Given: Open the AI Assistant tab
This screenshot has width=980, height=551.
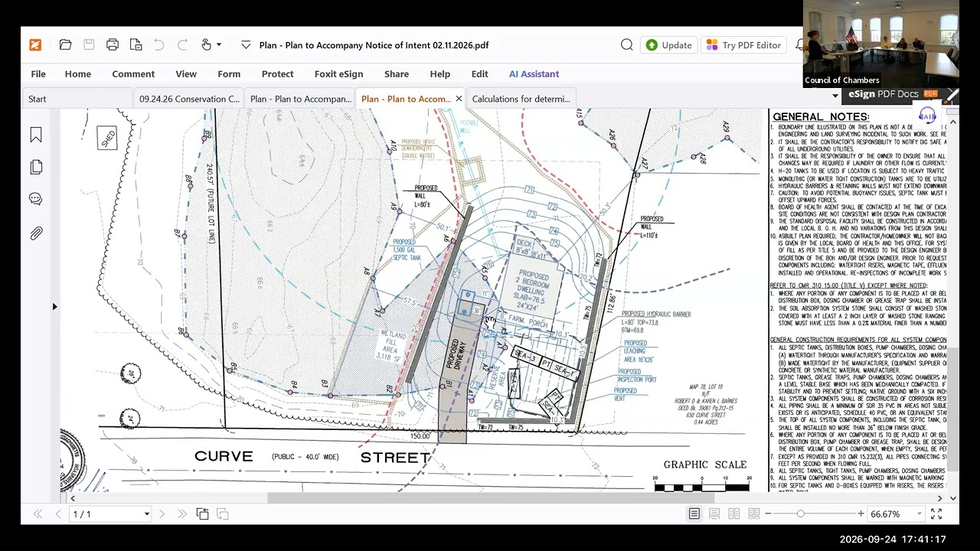Looking at the screenshot, I should [534, 74].
